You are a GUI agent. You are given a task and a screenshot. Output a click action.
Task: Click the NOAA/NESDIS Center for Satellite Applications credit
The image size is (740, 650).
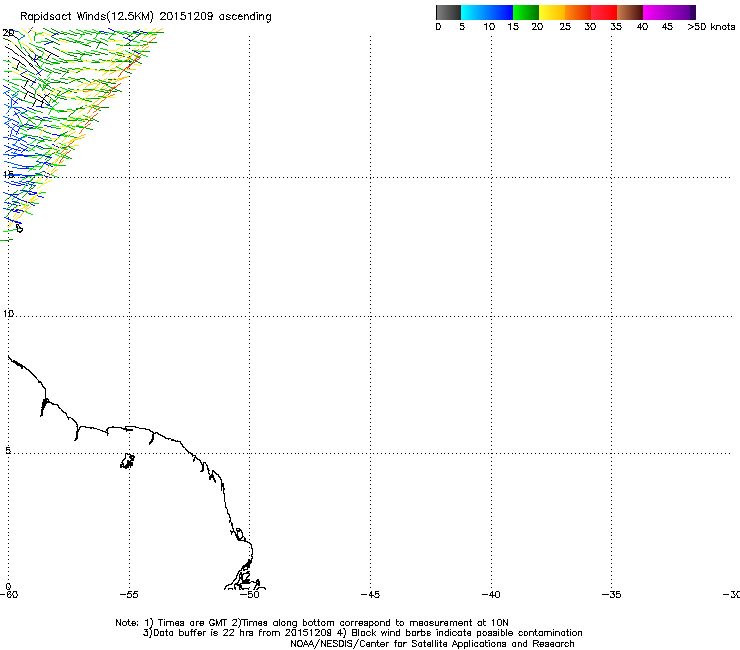[432, 644]
